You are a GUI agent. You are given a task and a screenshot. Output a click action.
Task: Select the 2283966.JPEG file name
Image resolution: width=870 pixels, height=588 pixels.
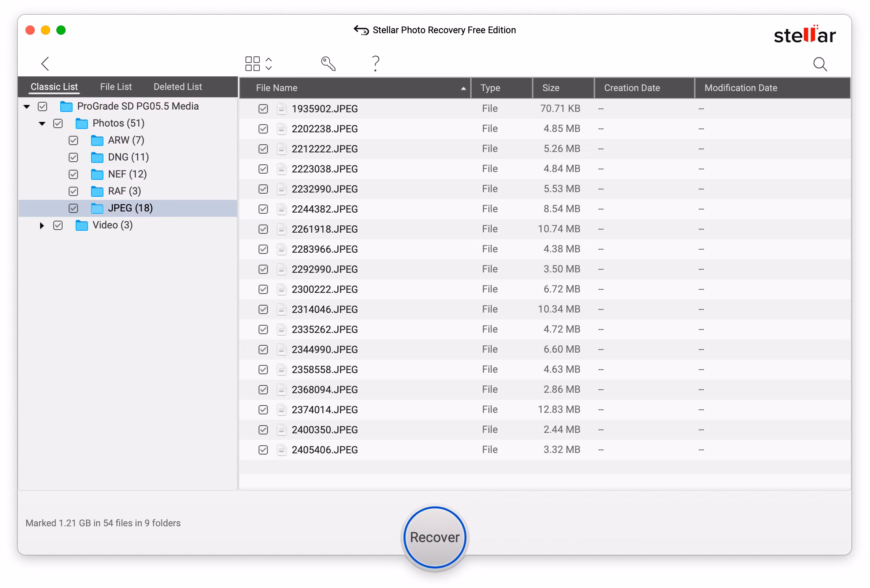[325, 249]
